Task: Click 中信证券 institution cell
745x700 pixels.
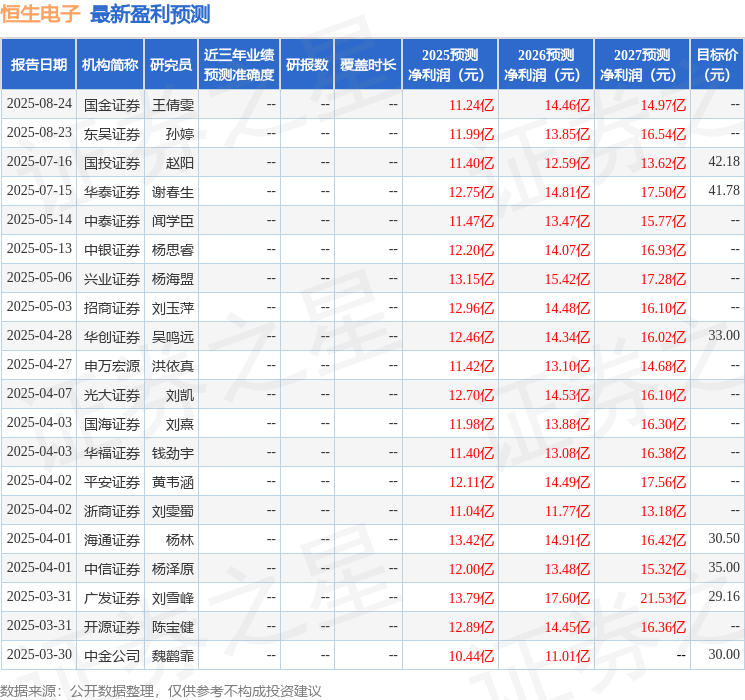Action: (112, 569)
